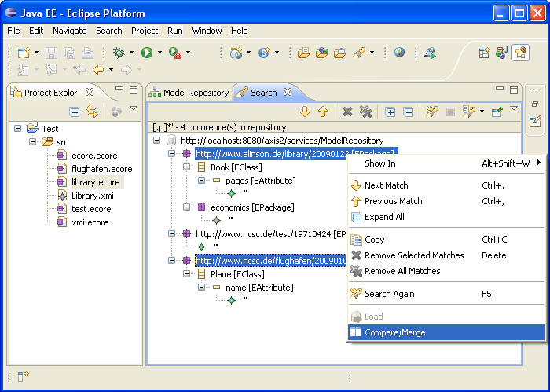Viewport: 550px width, 392px height.
Task: Collapse the localhost ModelRepository node
Action: click(157, 141)
